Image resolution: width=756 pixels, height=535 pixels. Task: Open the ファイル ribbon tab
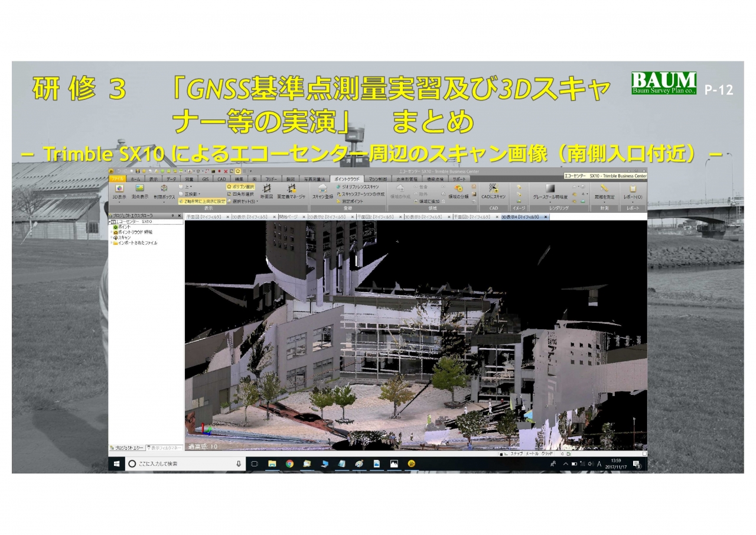coord(118,178)
